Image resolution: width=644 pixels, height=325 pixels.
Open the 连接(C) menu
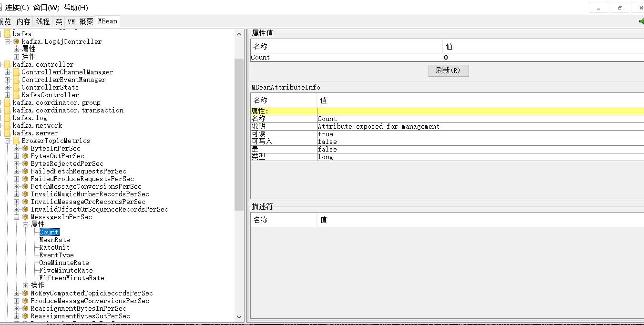point(17,8)
